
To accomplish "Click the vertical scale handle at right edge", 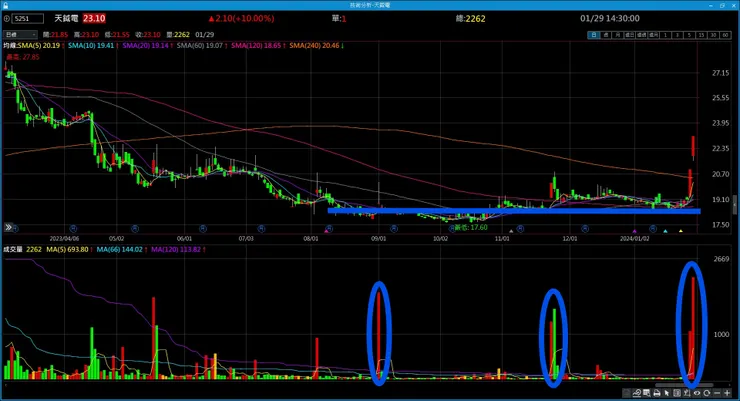I will 734,205.
